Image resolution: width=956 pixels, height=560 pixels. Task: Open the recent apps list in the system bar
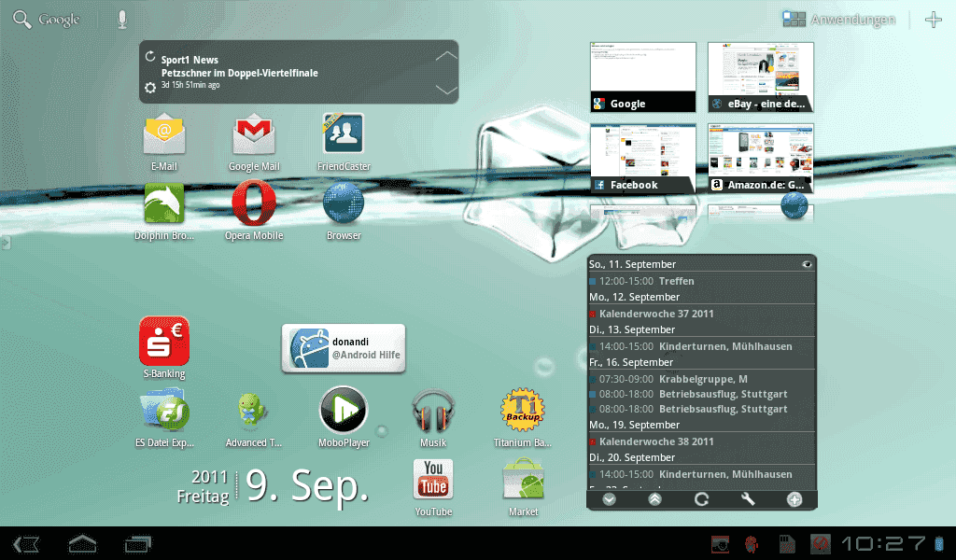tap(138, 543)
